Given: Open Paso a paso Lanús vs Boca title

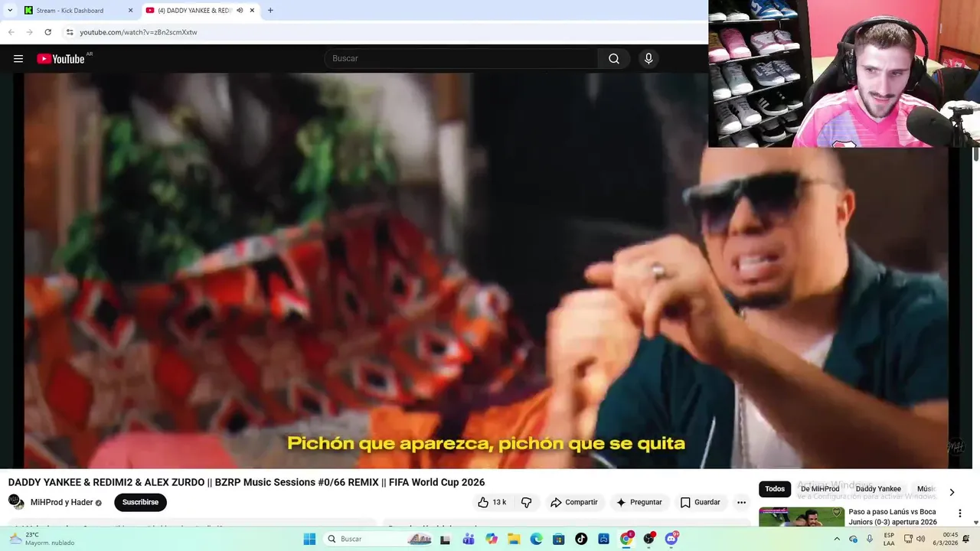Looking at the screenshot, I should point(892,517).
